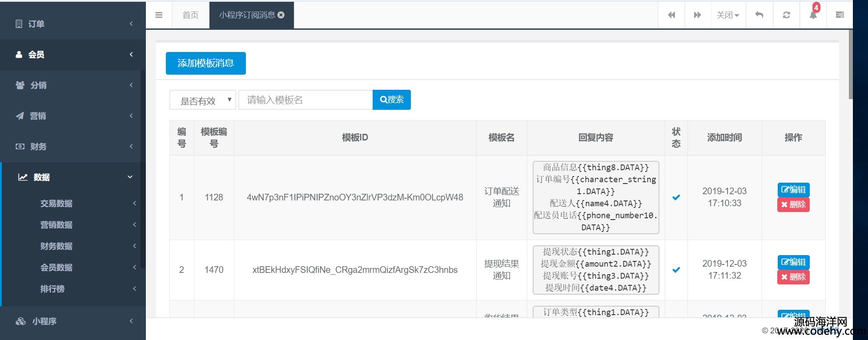Click the 添加模板消息 button
The height and width of the screenshot is (340, 868).
(x=205, y=63)
